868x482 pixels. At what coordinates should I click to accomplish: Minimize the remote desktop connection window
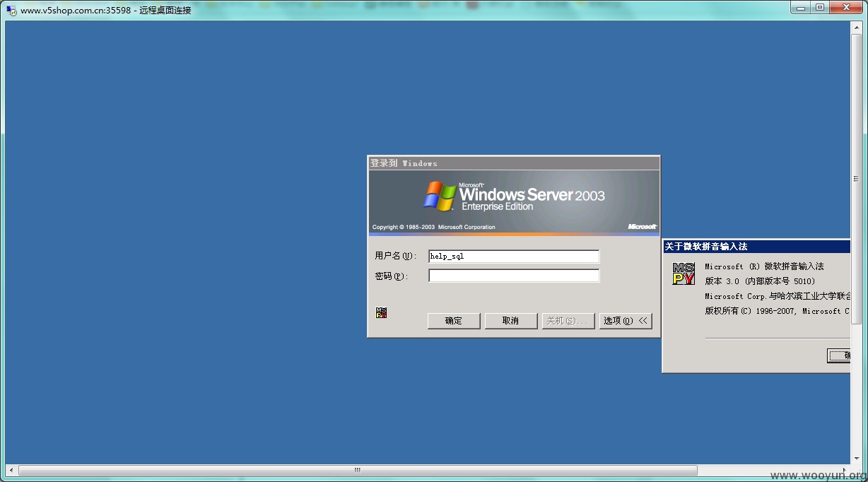(800, 8)
